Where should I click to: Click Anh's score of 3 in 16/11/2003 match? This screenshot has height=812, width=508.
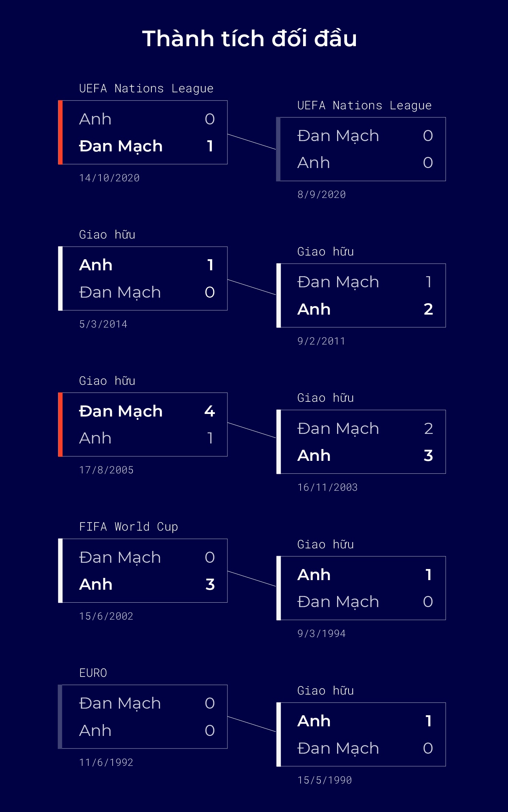tap(428, 456)
